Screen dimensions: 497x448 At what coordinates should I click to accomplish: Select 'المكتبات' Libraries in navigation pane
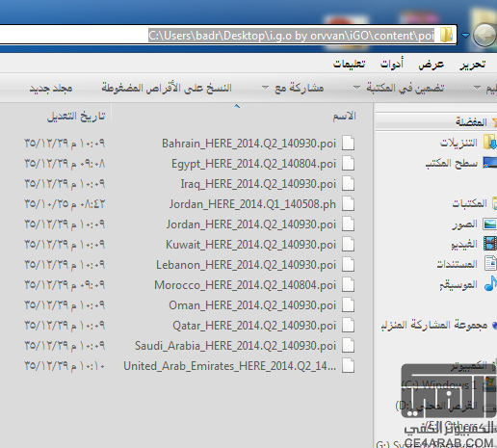(x=469, y=203)
